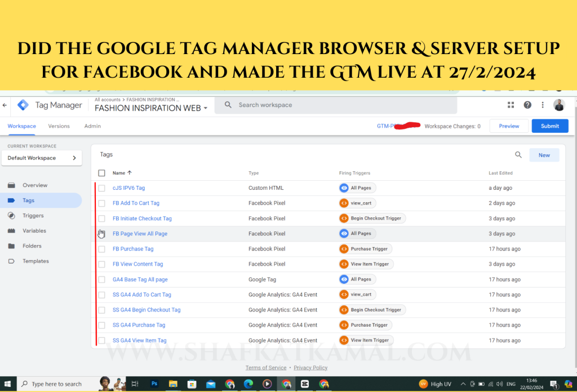This screenshot has height=392, width=577.
Task: Click the Wi-Fi network tray icon
Action: [x=491, y=384]
